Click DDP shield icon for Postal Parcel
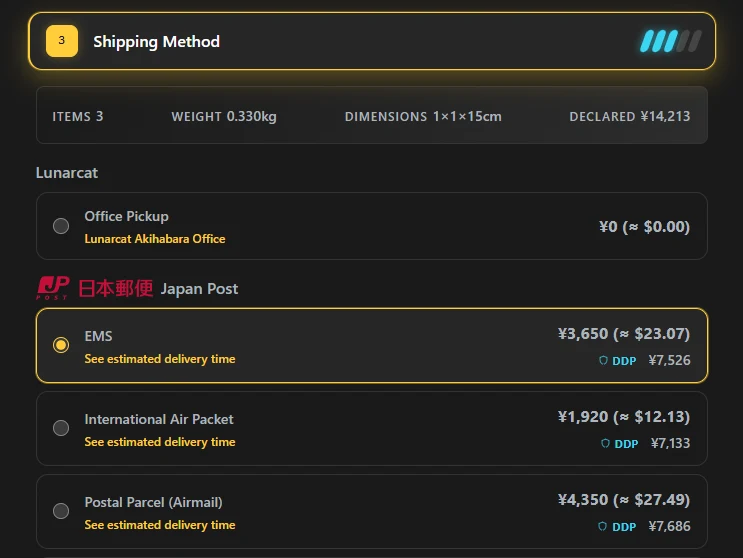This screenshot has width=743, height=558. [x=602, y=526]
